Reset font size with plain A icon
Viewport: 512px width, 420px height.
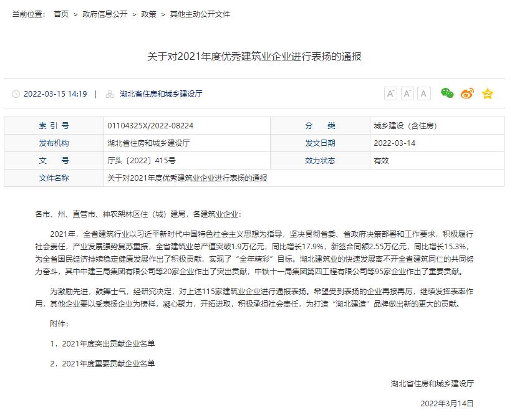pos(424,93)
